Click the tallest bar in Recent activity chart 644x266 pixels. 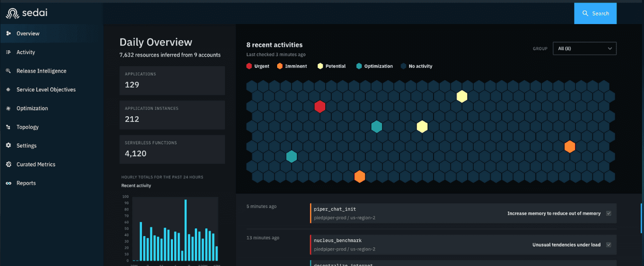[x=185, y=230]
